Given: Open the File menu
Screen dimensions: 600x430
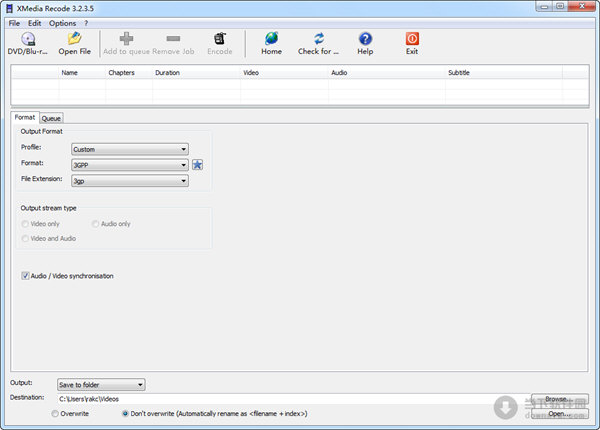Looking at the screenshot, I should click(x=14, y=23).
